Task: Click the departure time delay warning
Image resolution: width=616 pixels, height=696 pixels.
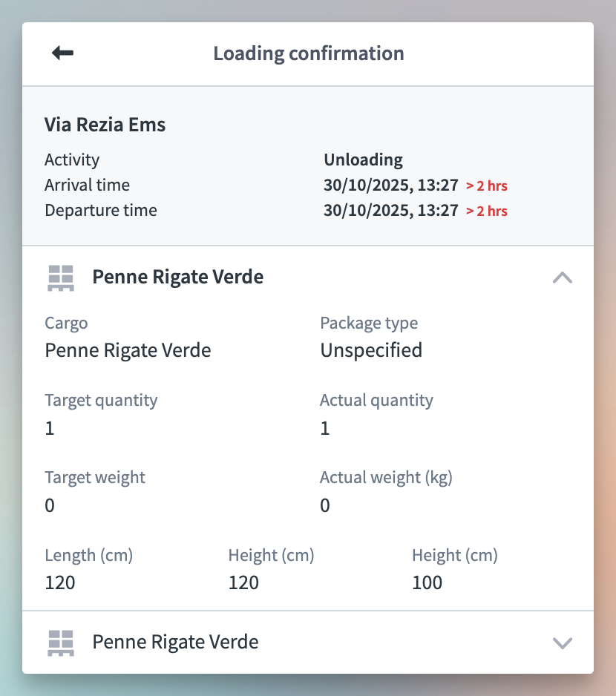Action: pyautogui.click(x=486, y=211)
